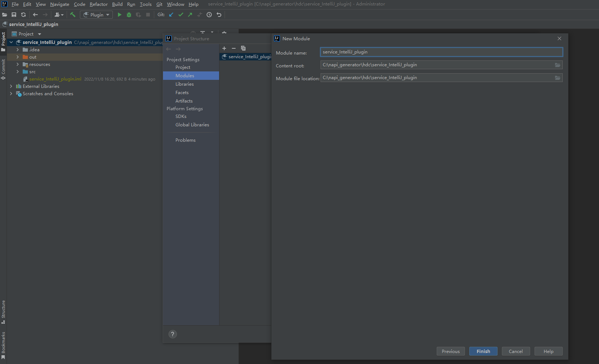Image resolution: width=599 pixels, height=364 pixels.
Task: Click the Copy module icon
Action: 243,48
